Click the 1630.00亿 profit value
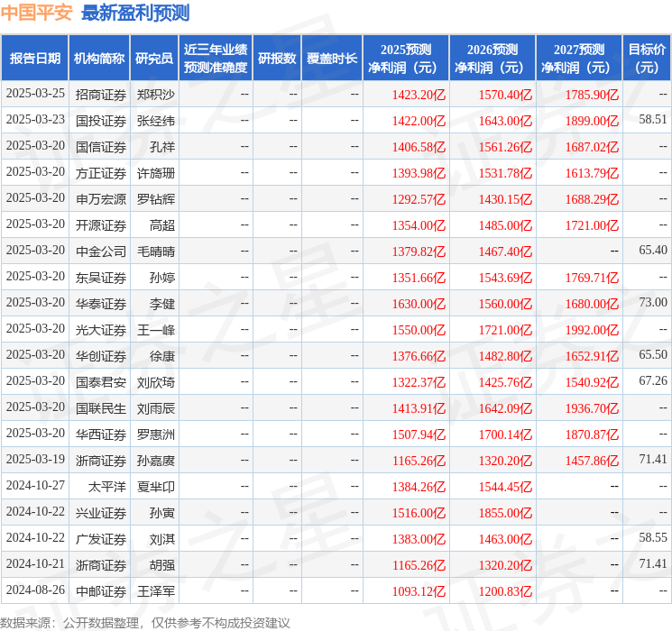 [419, 304]
